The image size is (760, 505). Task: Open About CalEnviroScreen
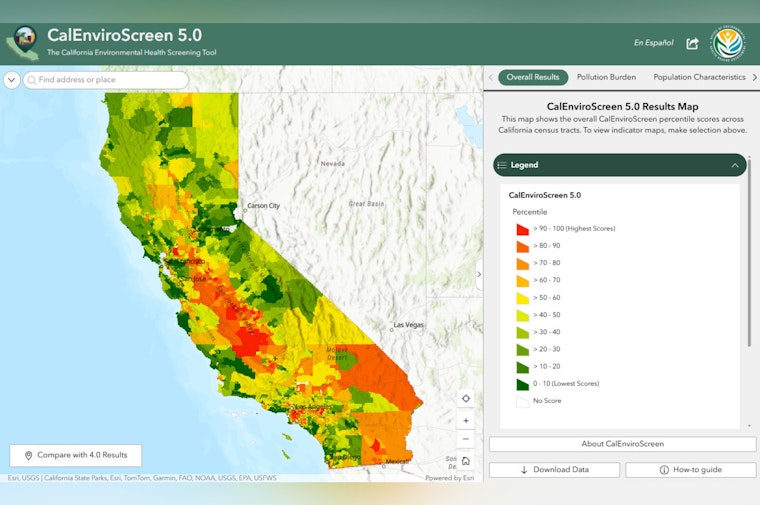[x=622, y=444]
